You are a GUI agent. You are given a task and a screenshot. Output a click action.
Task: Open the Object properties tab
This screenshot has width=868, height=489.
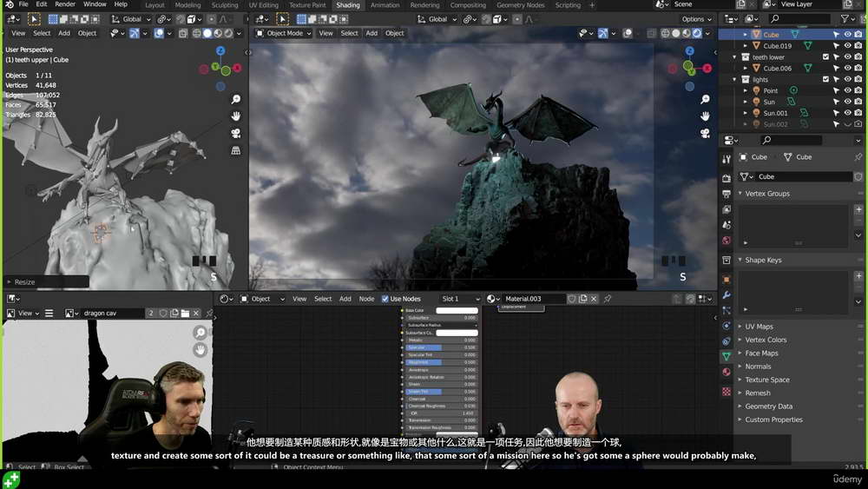727,279
